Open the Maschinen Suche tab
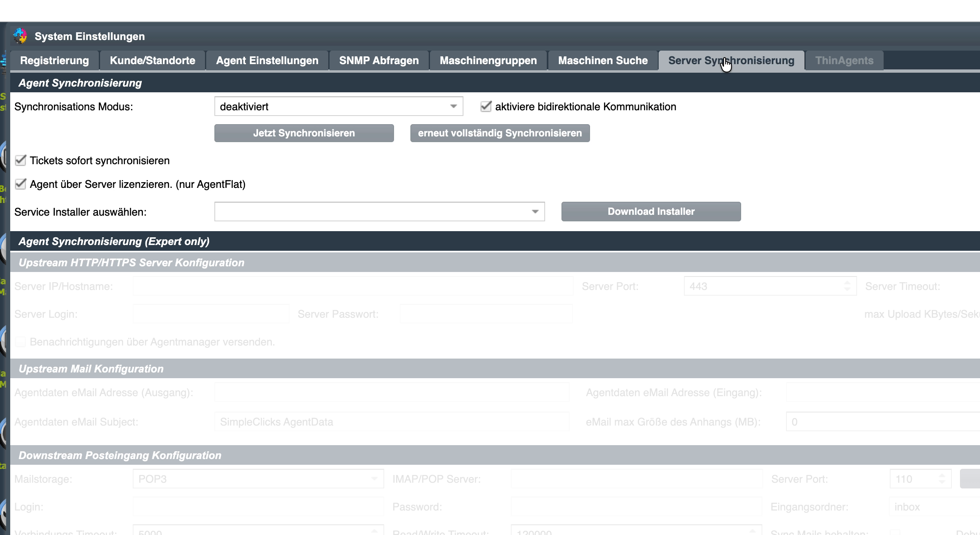Screen dimensions: 980x535 coord(603,60)
